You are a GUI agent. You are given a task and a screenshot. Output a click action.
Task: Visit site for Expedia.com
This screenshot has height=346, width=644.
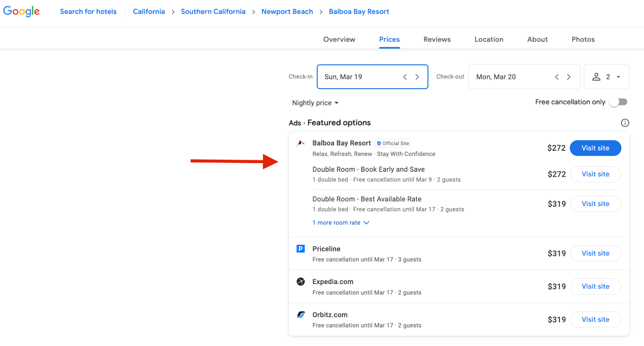tap(595, 286)
